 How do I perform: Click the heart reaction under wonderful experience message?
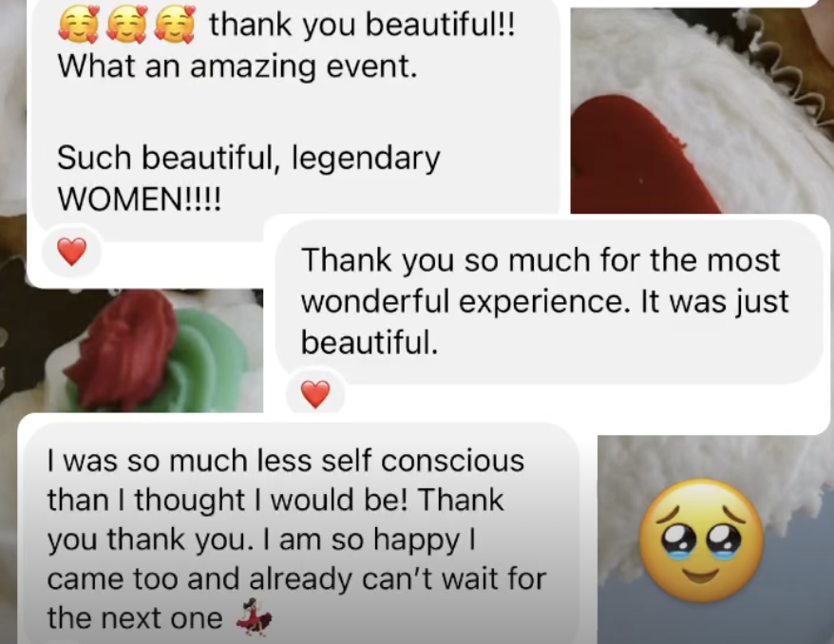click(x=315, y=394)
